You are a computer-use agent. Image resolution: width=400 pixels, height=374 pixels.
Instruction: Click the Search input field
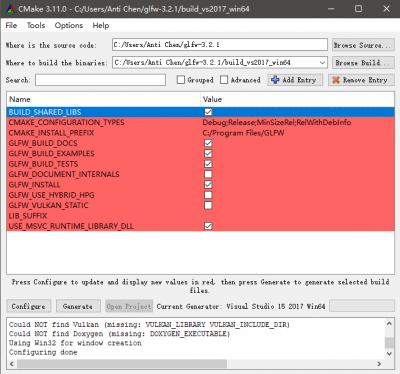pos(100,80)
